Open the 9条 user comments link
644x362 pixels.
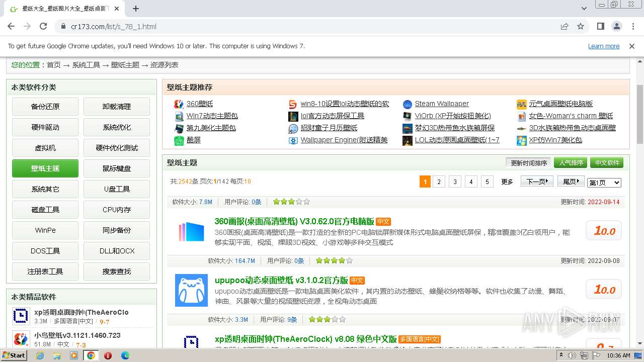click(292, 320)
